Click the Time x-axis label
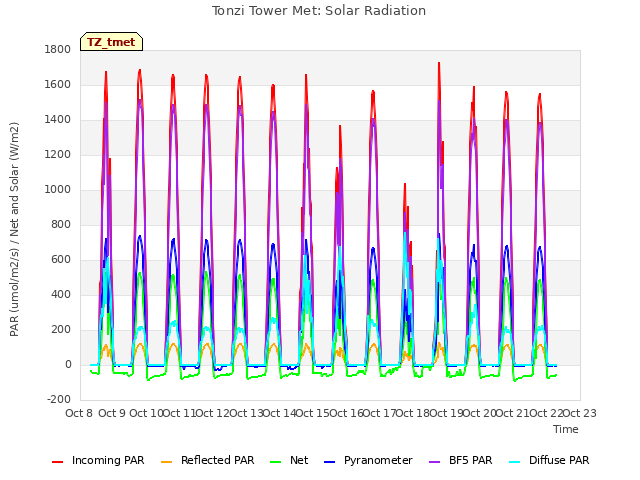This screenshot has height=480, width=640. click(566, 429)
